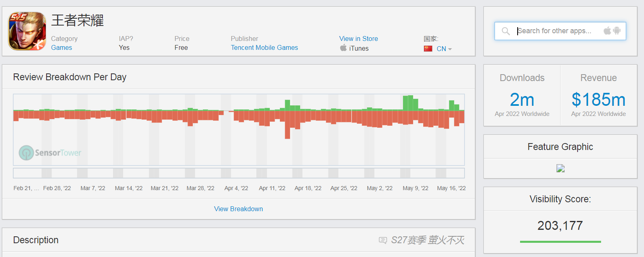Screen dimensions: 644x257
Task: Select the Android platform icon in search box
Action: [617, 30]
